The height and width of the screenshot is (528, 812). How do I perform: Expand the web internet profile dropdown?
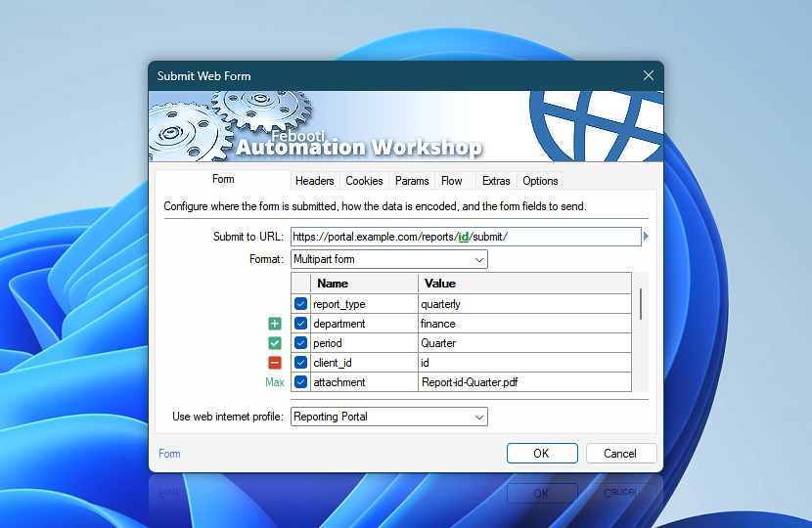(389, 417)
